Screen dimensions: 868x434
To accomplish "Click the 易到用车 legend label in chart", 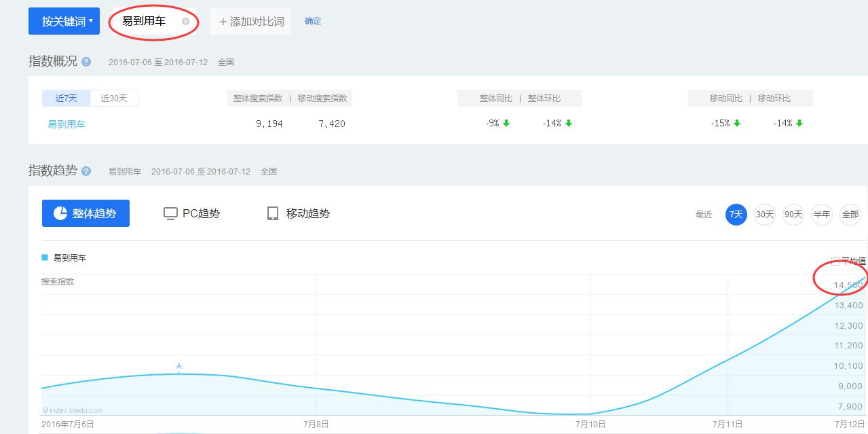I will [x=70, y=258].
